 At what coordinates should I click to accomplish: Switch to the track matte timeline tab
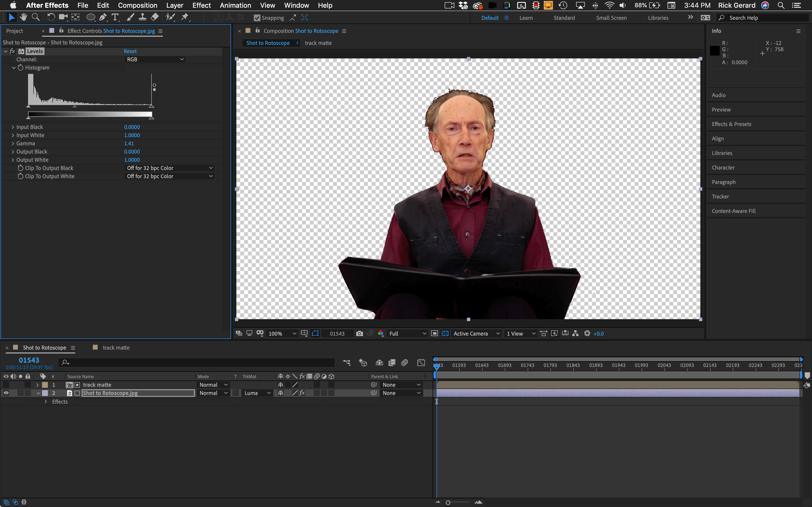[x=116, y=348]
